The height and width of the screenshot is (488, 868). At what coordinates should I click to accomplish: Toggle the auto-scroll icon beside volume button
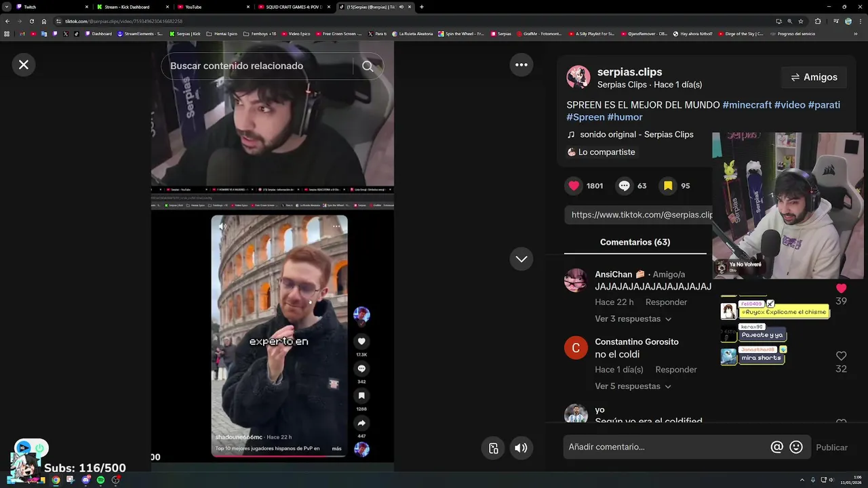494,448
